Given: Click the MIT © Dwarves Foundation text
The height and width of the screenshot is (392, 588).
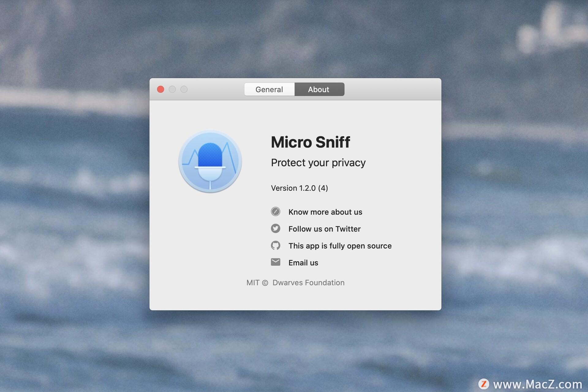Looking at the screenshot, I should [295, 283].
